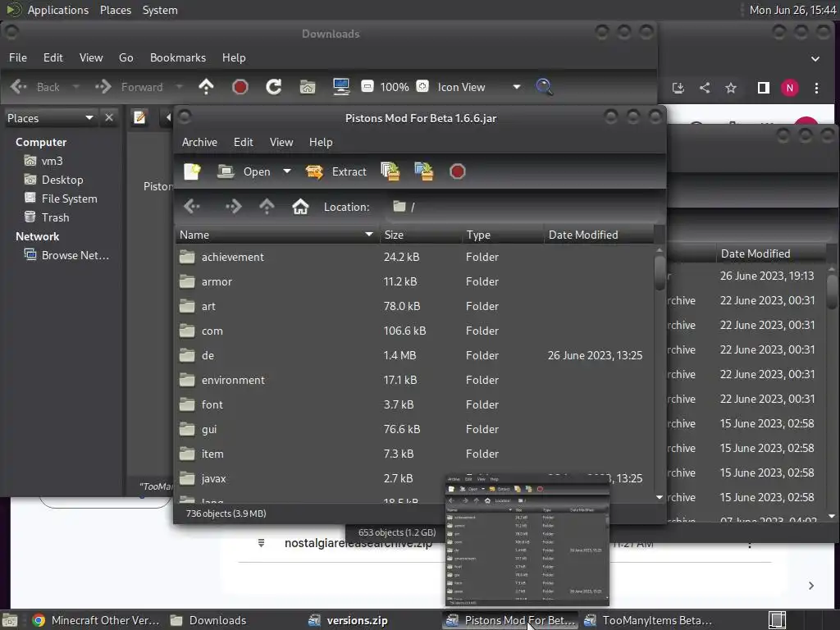
Task: Click the Up folder arrow in Downloads
Action: click(x=206, y=87)
